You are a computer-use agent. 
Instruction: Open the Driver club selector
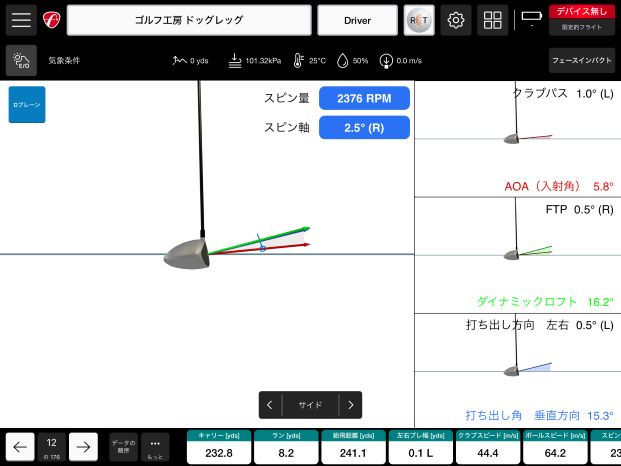pos(357,20)
